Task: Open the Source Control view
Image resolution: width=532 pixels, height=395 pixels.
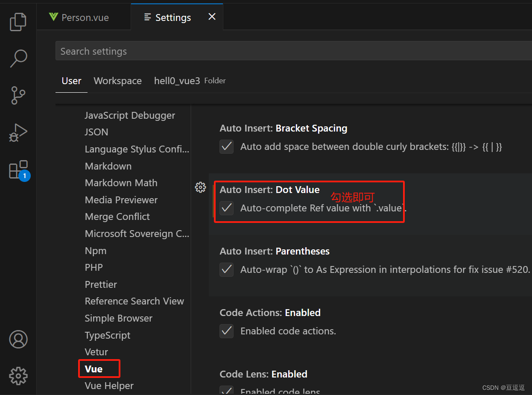Action: [18, 96]
